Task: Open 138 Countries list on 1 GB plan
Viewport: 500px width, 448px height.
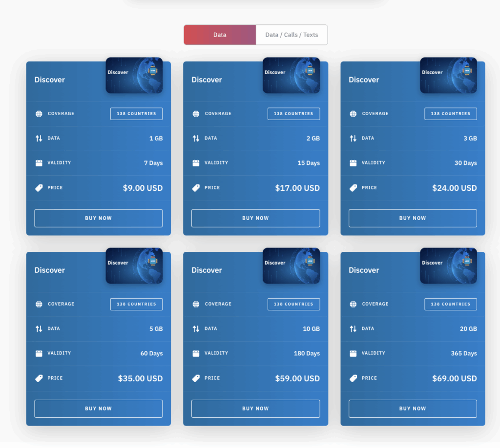Action: point(136,114)
